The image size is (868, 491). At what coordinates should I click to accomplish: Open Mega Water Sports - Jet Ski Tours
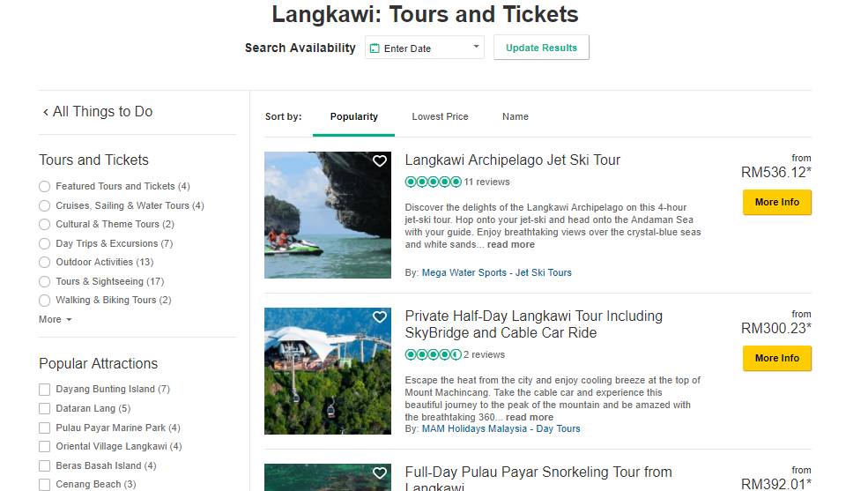(x=496, y=273)
